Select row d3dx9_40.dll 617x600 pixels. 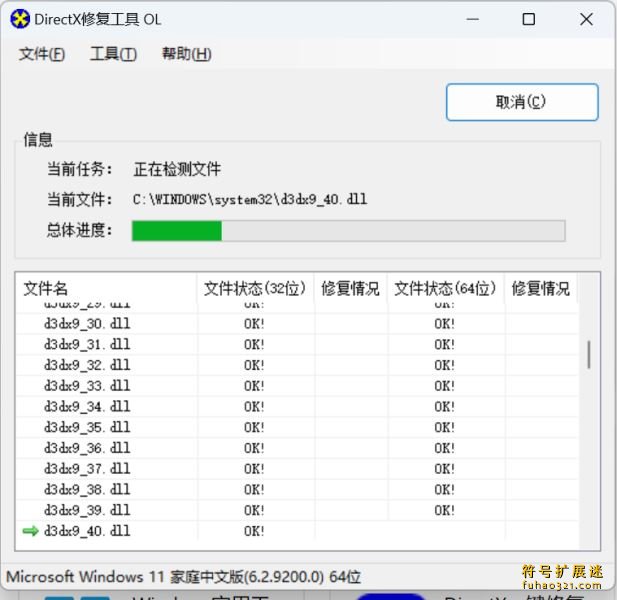[x=297, y=531]
